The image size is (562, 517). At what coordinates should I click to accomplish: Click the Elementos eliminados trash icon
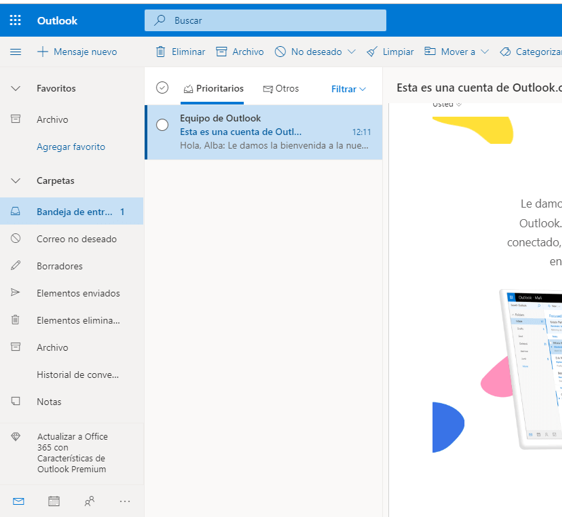click(15, 320)
